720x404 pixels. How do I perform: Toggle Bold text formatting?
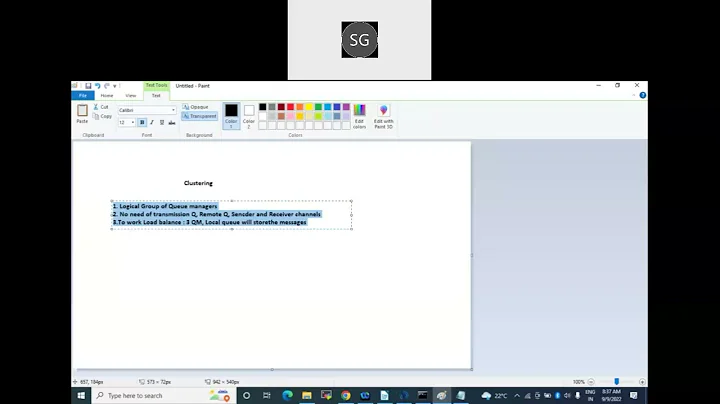(142, 123)
